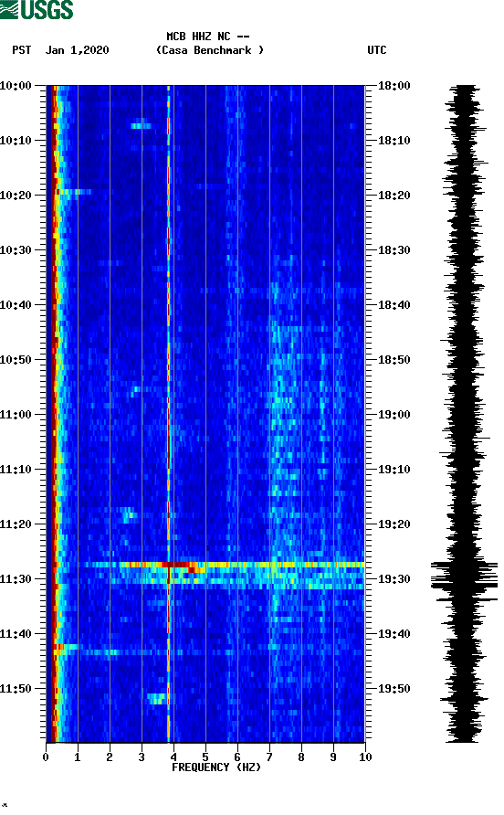This screenshot has width=504, height=815.
Task: Click the 19:30 UTC time label
Action: pyautogui.click(x=394, y=579)
